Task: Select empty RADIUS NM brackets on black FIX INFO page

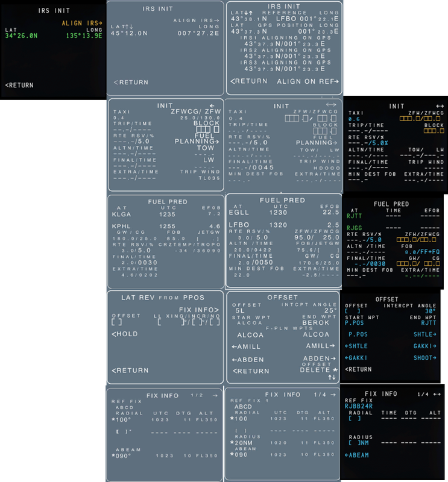Action: tap(359, 443)
